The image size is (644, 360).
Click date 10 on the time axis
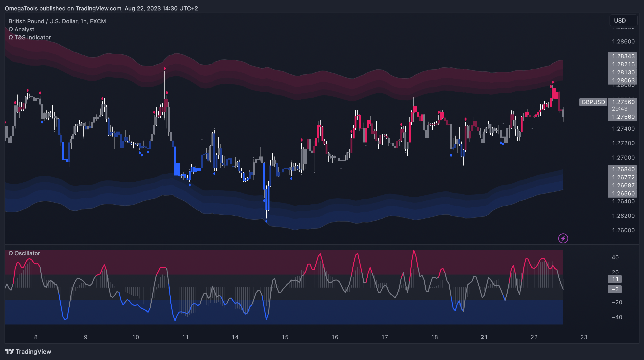[135, 337]
